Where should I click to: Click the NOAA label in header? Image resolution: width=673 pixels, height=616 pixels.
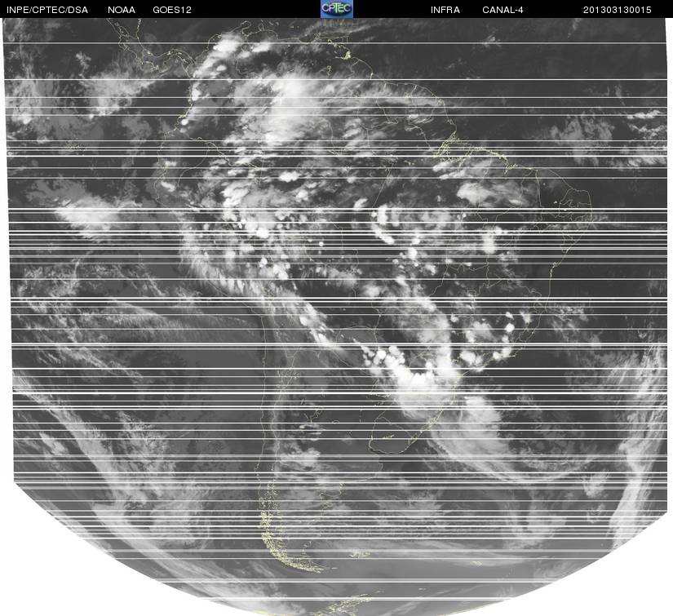122,10
